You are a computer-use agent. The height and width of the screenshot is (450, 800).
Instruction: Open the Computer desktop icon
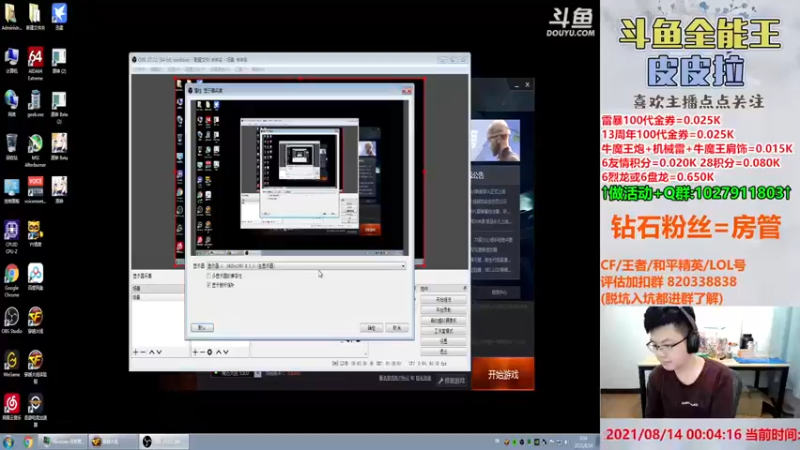(11, 61)
